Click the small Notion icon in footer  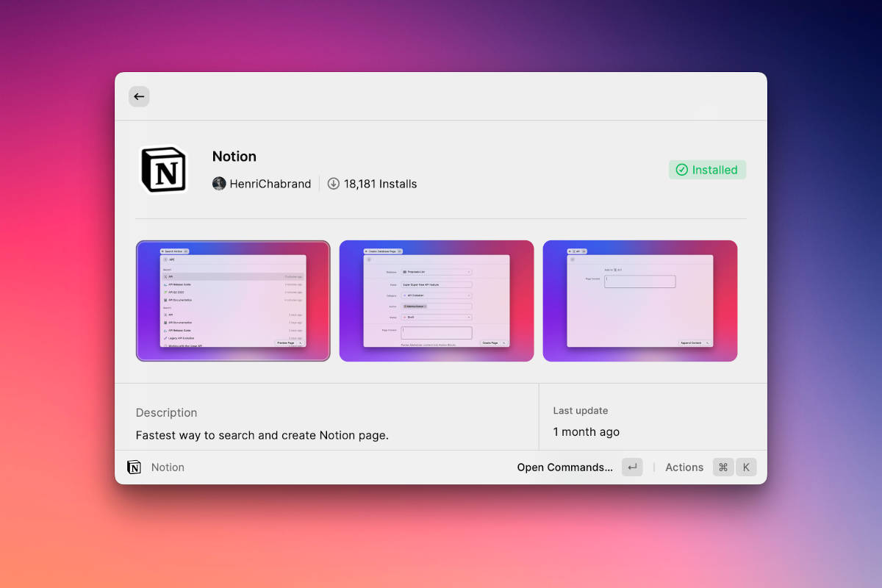[134, 467]
